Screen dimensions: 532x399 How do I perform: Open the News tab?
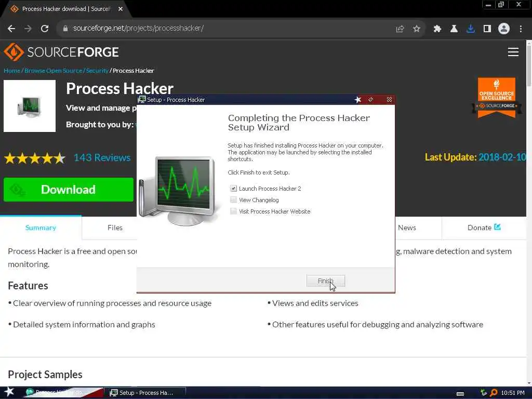coord(407,228)
